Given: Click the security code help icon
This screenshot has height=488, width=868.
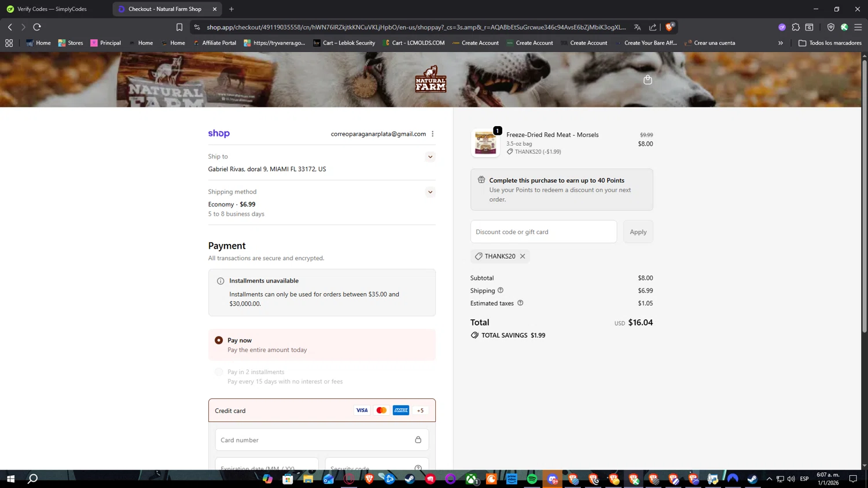Looking at the screenshot, I should tap(418, 467).
